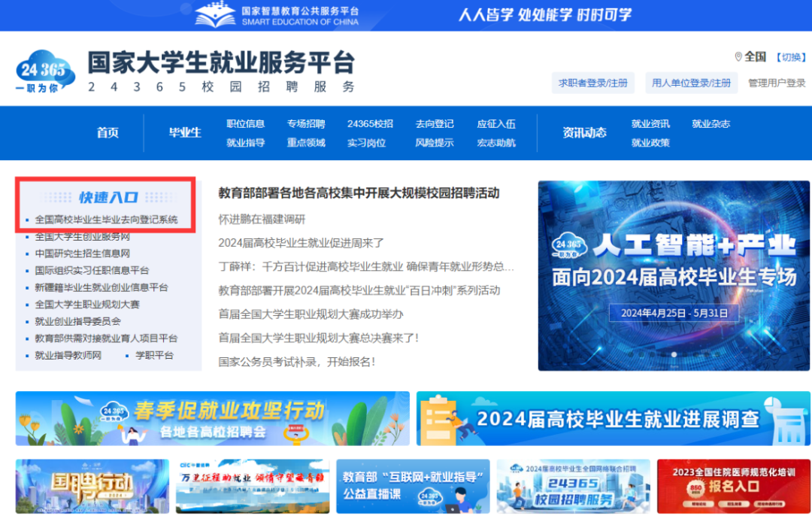Open 学职平台 quick link

pos(154,355)
